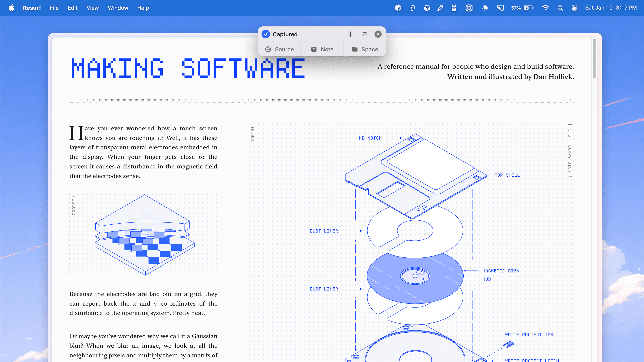Click the circular record menu bar icon

coord(469,8)
